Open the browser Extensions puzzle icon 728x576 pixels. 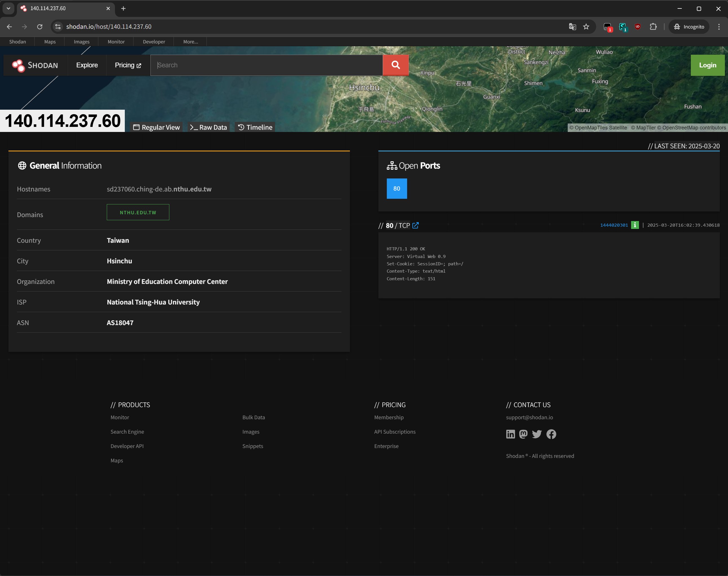pyautogui.click(x=653, y=27)
